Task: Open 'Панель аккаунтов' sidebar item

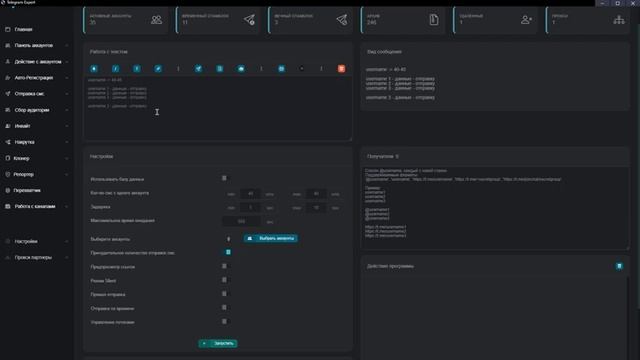Action: pyautogui.click(x=36, y=45)
